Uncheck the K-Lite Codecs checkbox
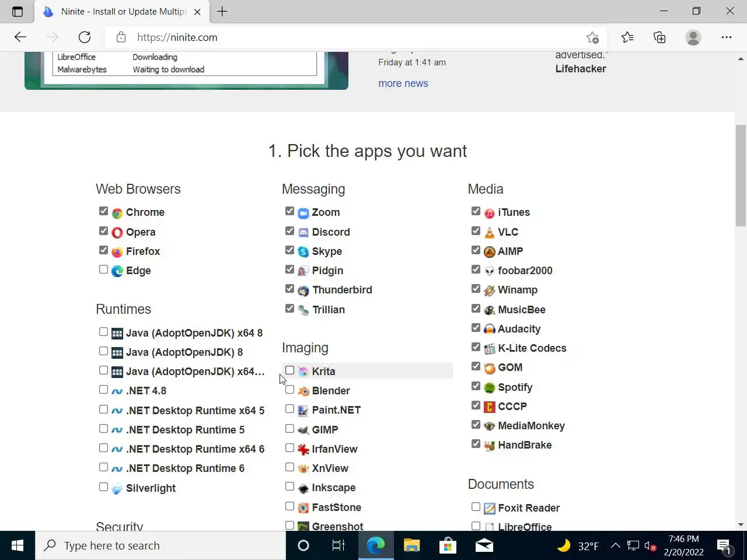747x560 pixels. tap(476, 347)
